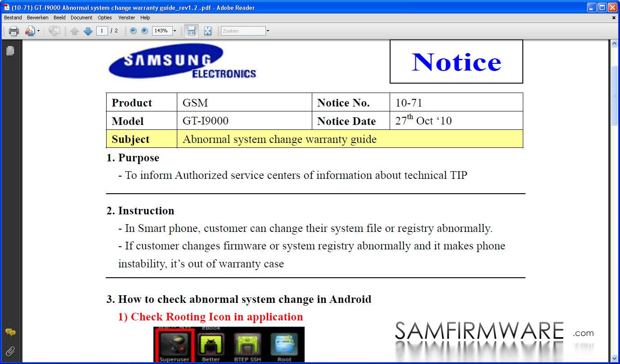Click the collaborate/share document icon

pyautogui.click(x=30, y=31)
